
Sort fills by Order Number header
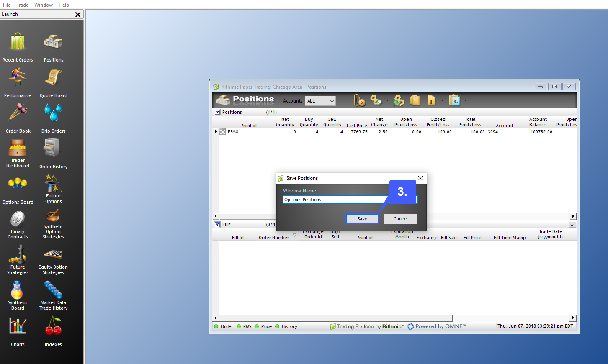tap(274, 238)
